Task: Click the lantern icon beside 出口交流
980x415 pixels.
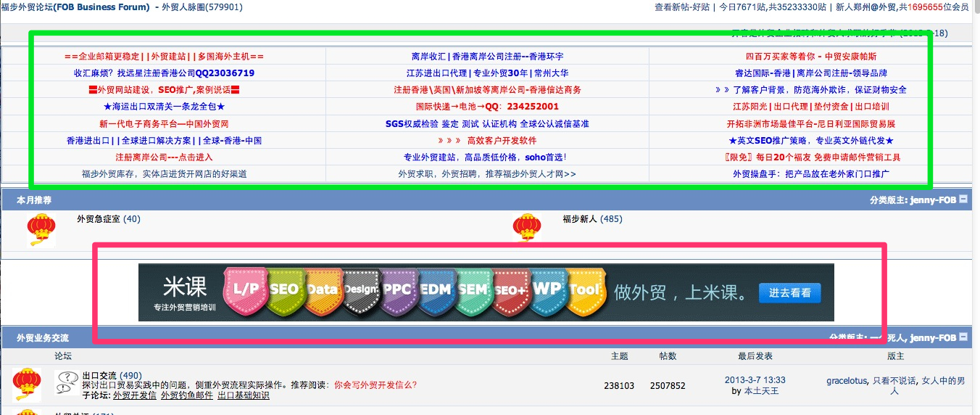Action: [27, 385]
